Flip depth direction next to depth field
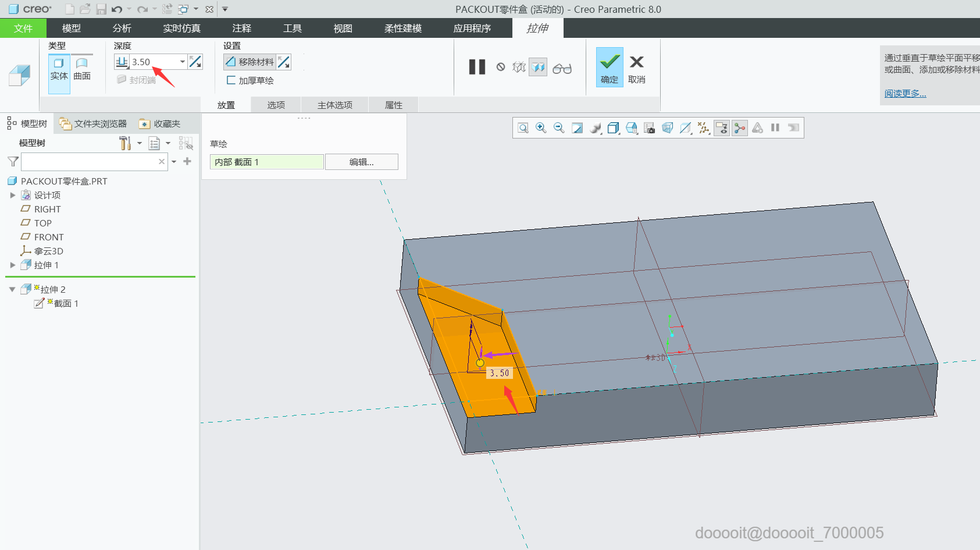This screenshot has width=980, height=550. click(x=195, y=62)
